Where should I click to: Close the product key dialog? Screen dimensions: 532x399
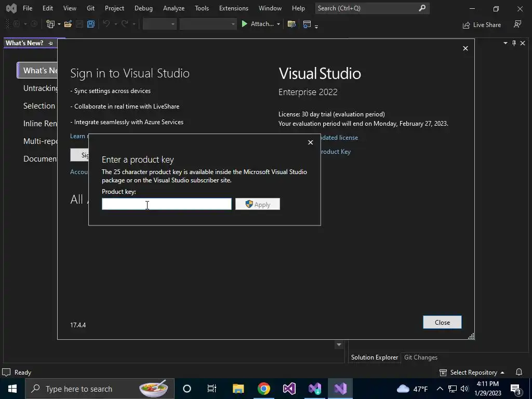coord(311,142)
